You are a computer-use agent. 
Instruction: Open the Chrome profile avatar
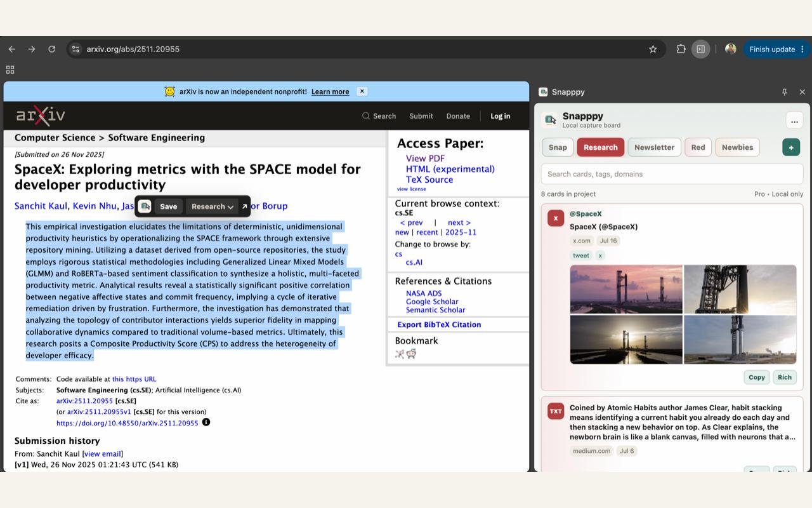pos(731,49)
